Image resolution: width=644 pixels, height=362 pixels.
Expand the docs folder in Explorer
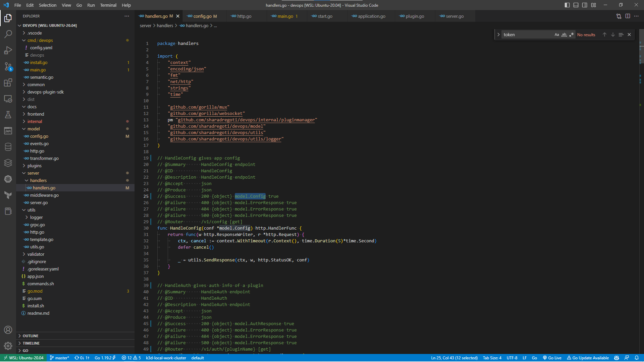[x=32, y=107]
